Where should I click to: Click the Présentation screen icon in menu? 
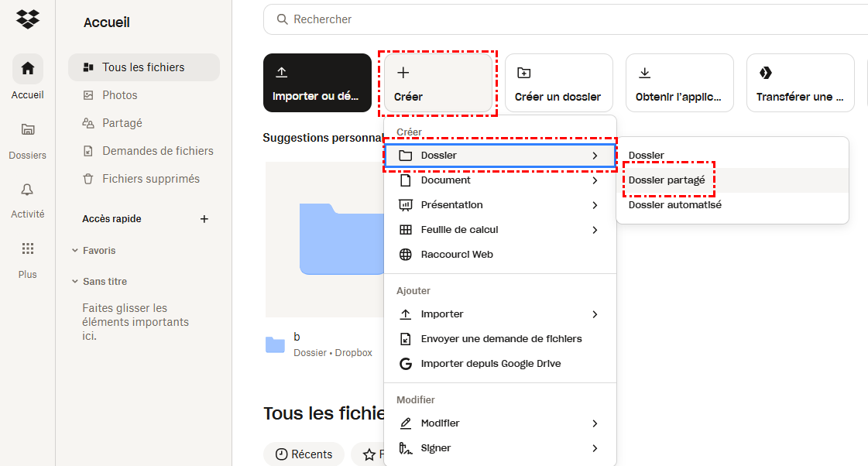coord(406,205)
